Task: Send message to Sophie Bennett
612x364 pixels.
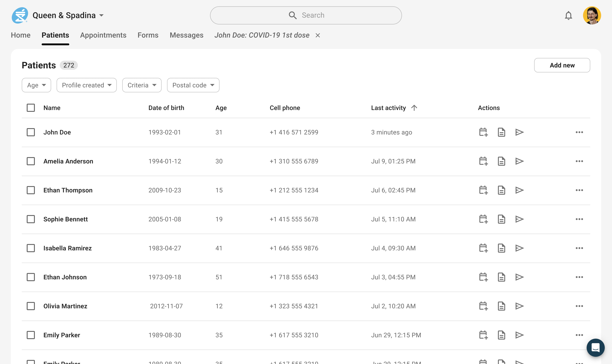Action: point(519,219)
